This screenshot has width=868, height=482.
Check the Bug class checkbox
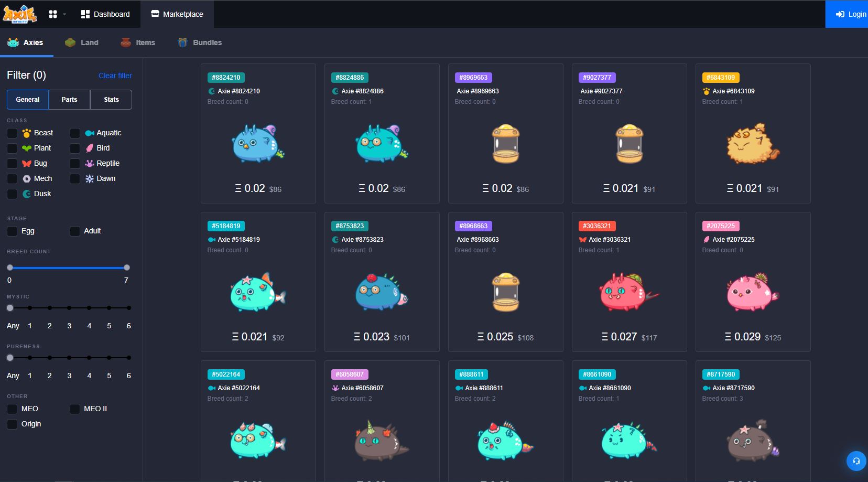point(12,164)
